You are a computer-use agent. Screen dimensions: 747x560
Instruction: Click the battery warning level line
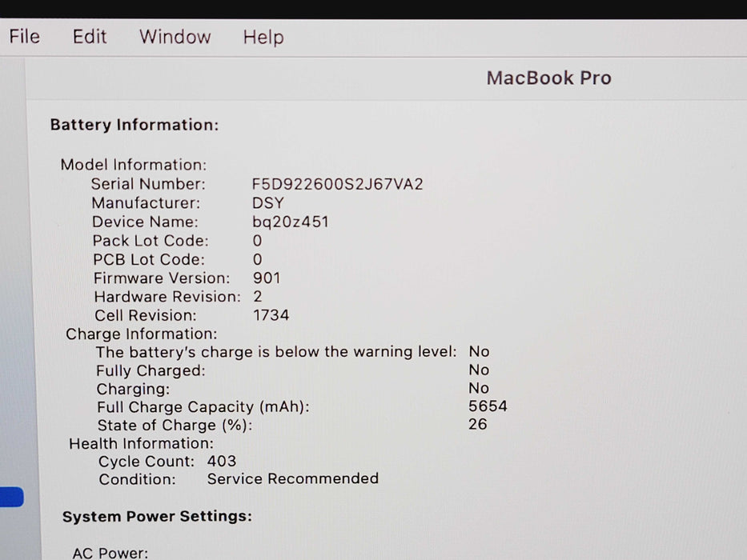tap(276, 352)
